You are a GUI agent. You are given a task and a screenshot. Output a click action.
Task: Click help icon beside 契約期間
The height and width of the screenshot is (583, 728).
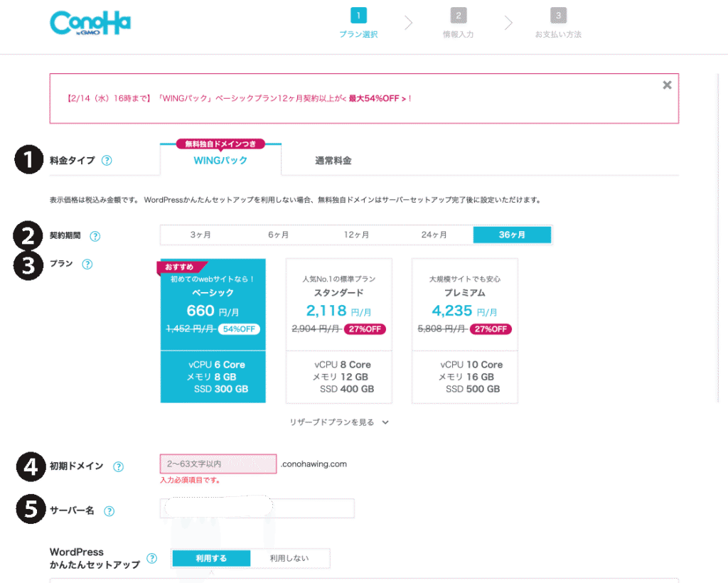95,236
